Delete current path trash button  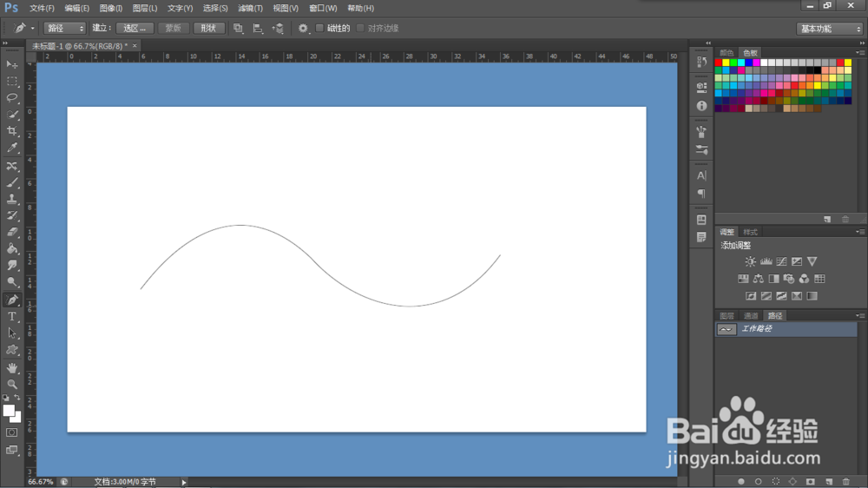point(845,481)
